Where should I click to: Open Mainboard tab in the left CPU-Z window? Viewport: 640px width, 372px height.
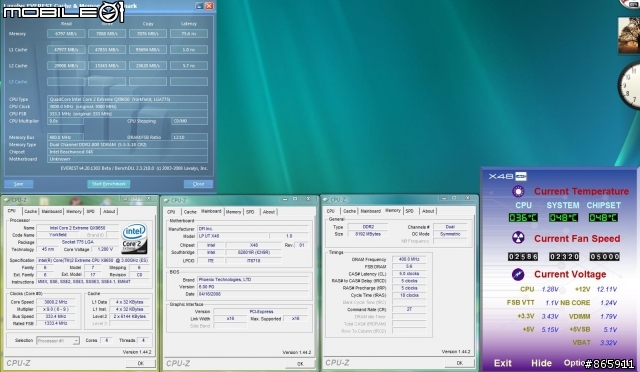pos(51,211)
